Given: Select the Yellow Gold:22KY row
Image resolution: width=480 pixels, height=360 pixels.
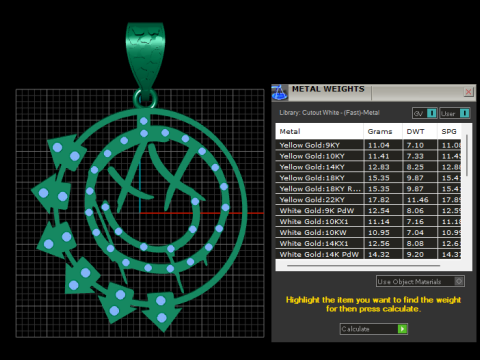Looking at the screenshot, I should (x=369, y=200).
